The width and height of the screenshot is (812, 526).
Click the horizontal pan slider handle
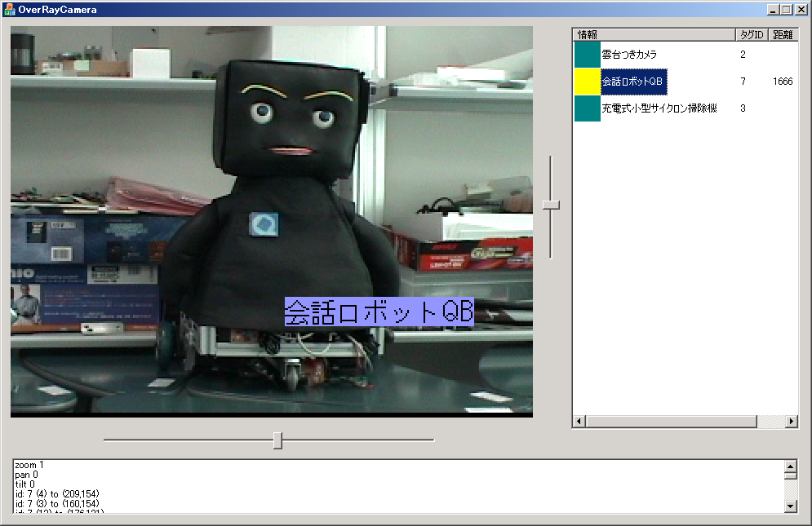(278, 440)
